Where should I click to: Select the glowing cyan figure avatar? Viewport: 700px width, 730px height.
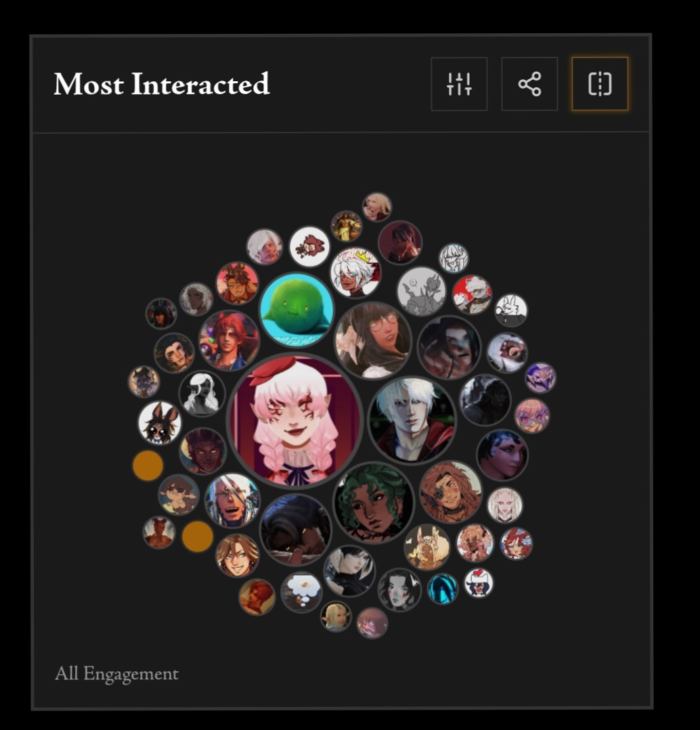(443, 589)
